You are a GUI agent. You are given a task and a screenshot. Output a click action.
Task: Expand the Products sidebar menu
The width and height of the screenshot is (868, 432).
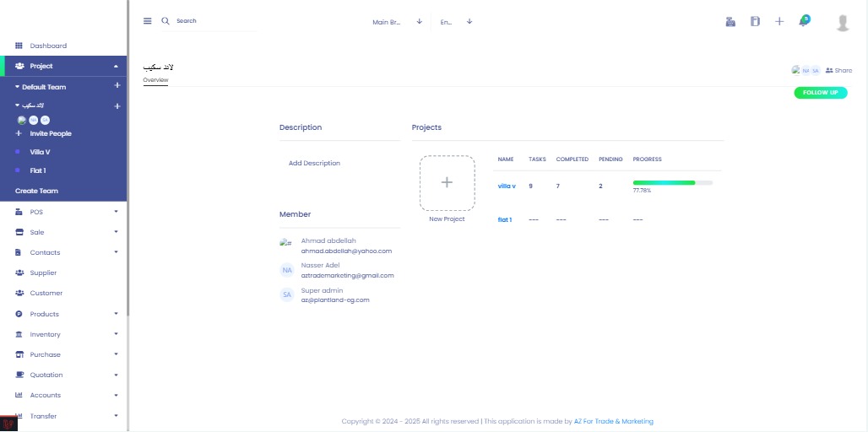tap(116, 314)
